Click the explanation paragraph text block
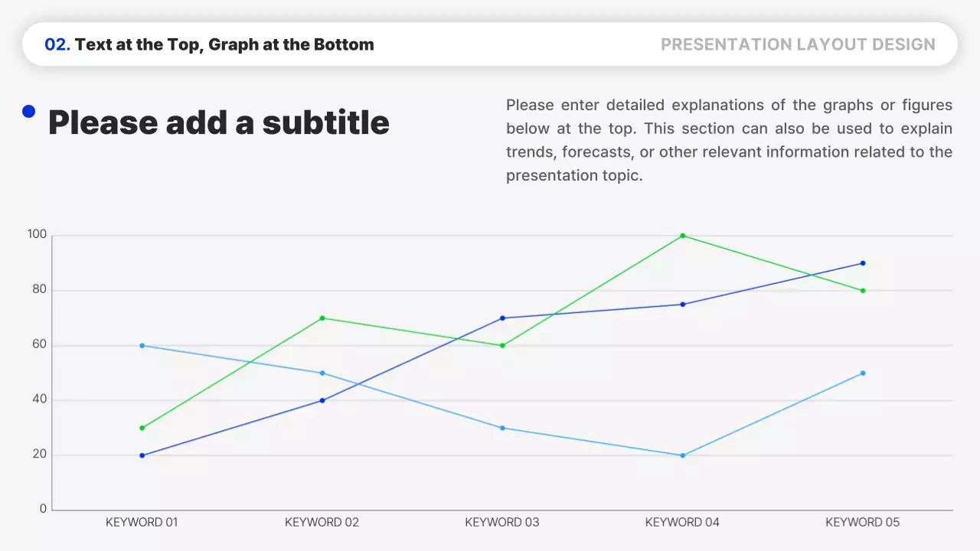This screenshot has width=980, height=551. (x=729, y=140)
